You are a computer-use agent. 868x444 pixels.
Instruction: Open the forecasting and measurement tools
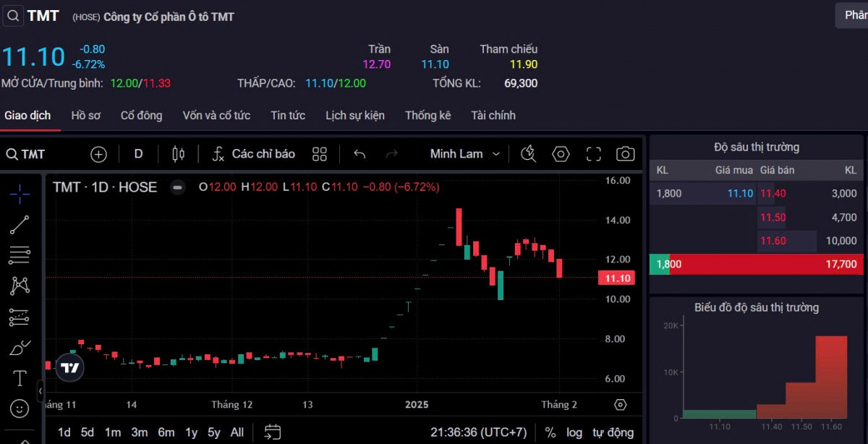coord(20,317)
